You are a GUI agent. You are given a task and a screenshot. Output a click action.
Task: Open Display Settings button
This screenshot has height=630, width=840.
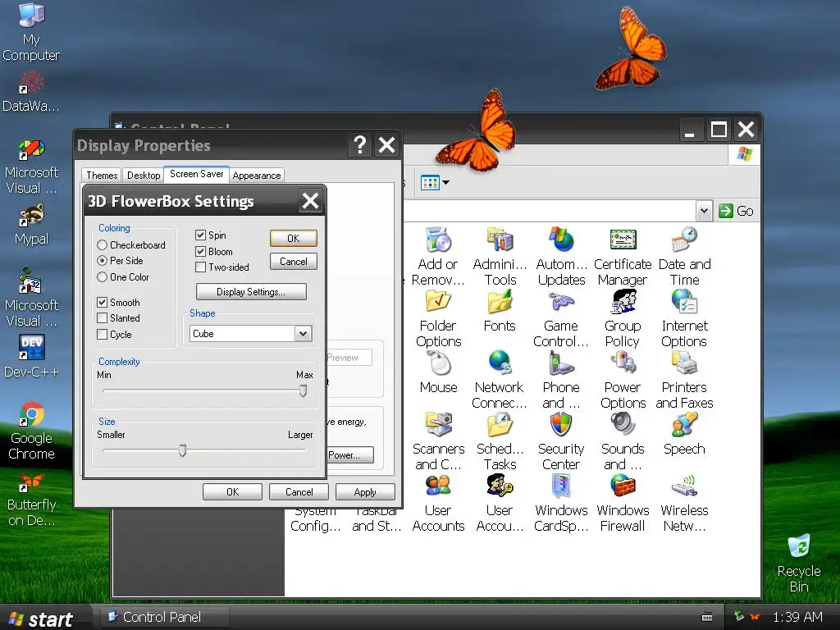click(x=251, y=292)
